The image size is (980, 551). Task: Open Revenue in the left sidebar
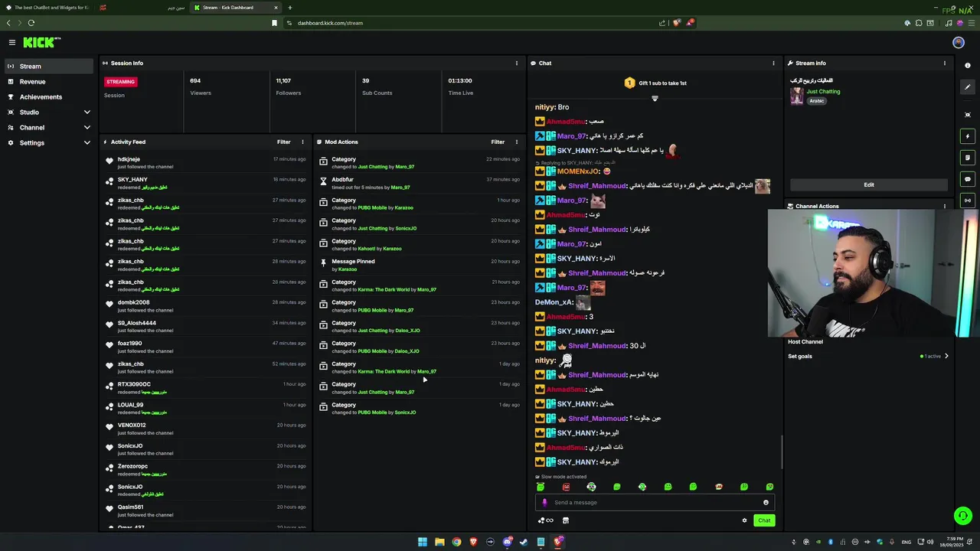click(49, 82)
